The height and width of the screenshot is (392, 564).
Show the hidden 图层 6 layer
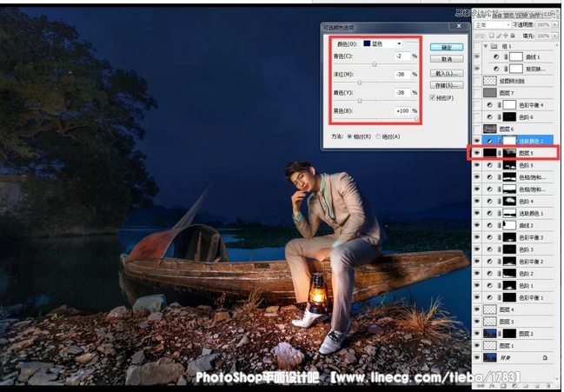pyautogui.click(x=477, y=129)
